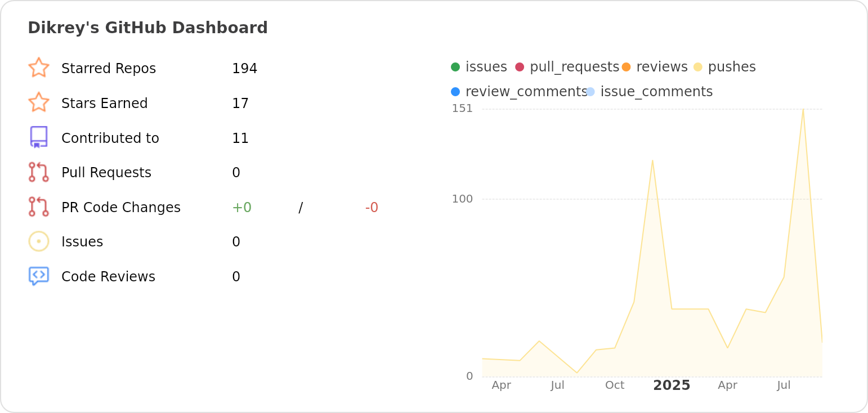Click the Starred Repos star icon
The width and height of the screenshot is (868, 413).
click(x=39, y=68)
